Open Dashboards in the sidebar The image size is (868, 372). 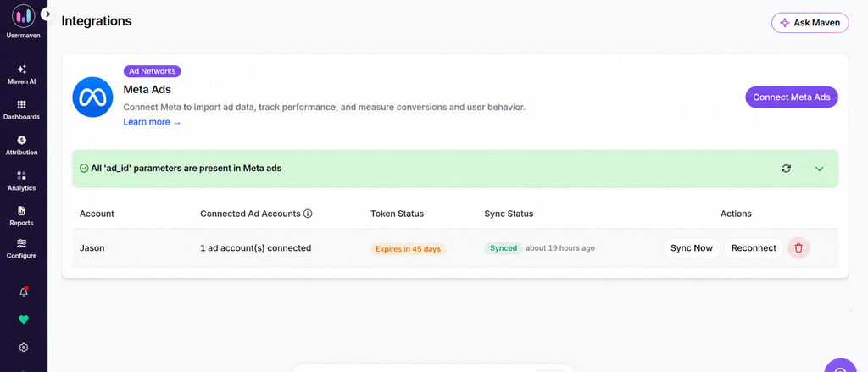point(21,110)
